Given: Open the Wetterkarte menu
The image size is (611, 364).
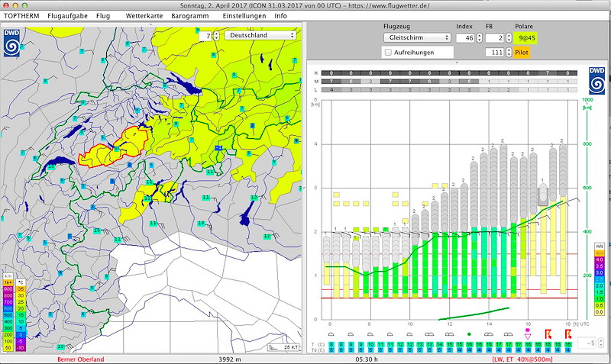Looking at the screenshot, I should click(x=144, y=15).
